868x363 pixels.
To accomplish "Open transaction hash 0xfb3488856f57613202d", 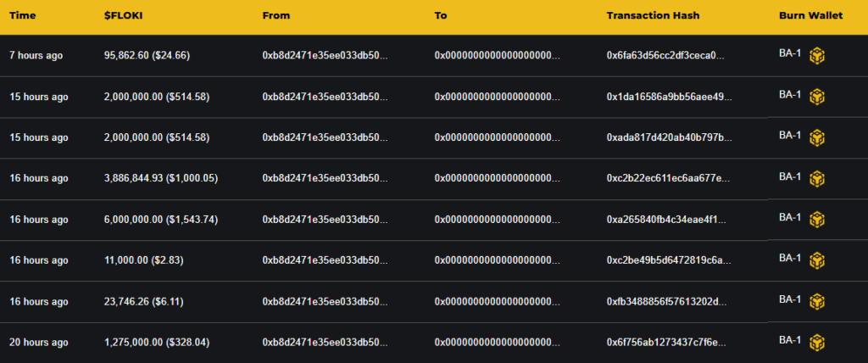I will tap(665, 301).
